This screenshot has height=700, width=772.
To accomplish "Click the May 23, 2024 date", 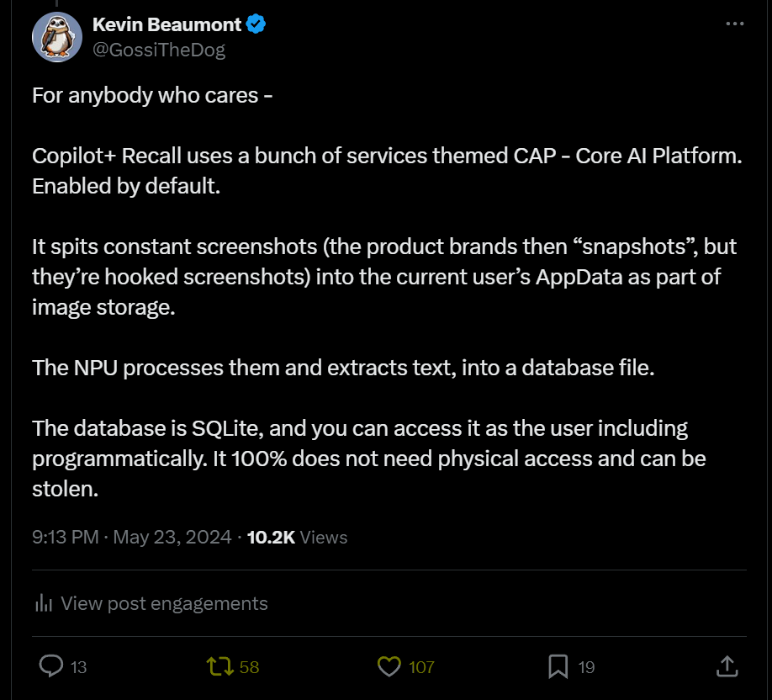I will (x=172, y=537).
